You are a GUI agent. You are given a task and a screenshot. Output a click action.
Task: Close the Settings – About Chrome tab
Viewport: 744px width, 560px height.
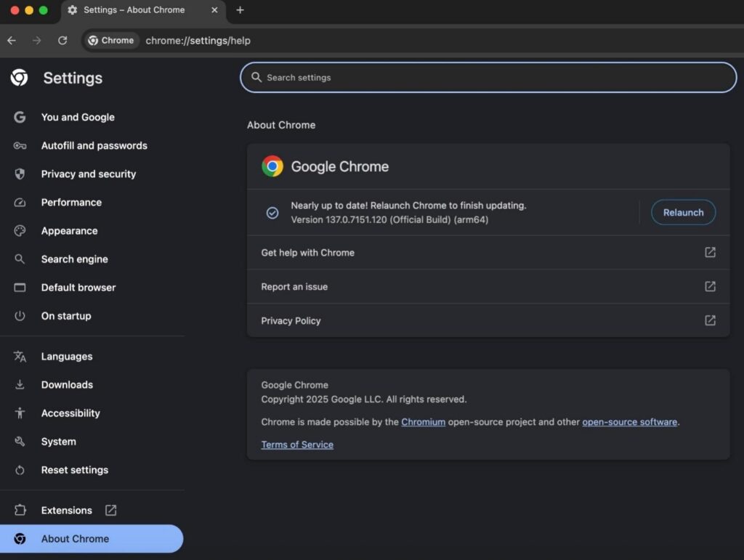coord(214,10)
